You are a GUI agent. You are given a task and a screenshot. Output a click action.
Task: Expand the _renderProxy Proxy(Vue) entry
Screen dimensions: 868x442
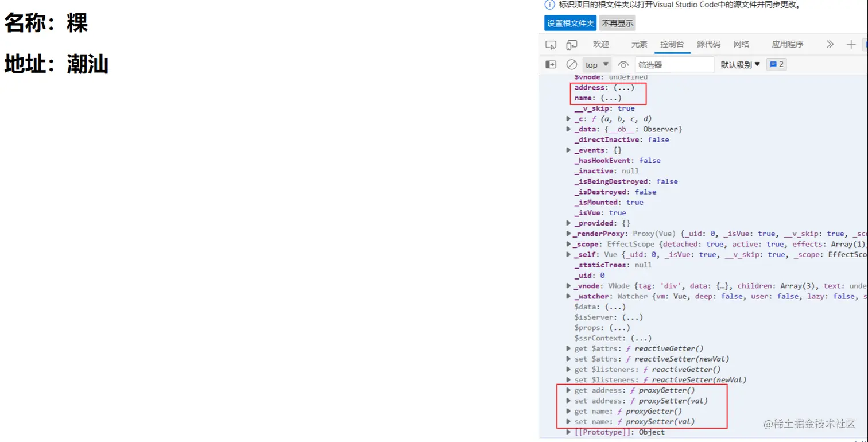pos(569,234)
